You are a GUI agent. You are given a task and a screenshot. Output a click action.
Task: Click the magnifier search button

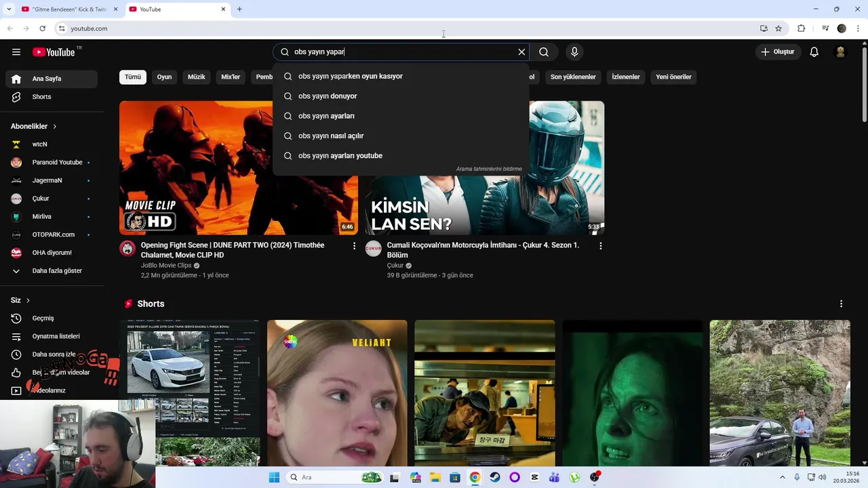point(544,52)
